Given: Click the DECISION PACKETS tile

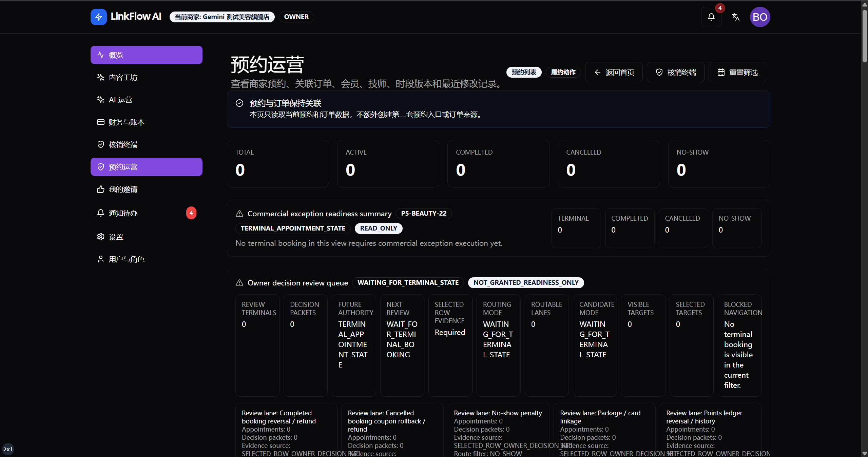Looking at the screenshot, I should pos(306,345).
